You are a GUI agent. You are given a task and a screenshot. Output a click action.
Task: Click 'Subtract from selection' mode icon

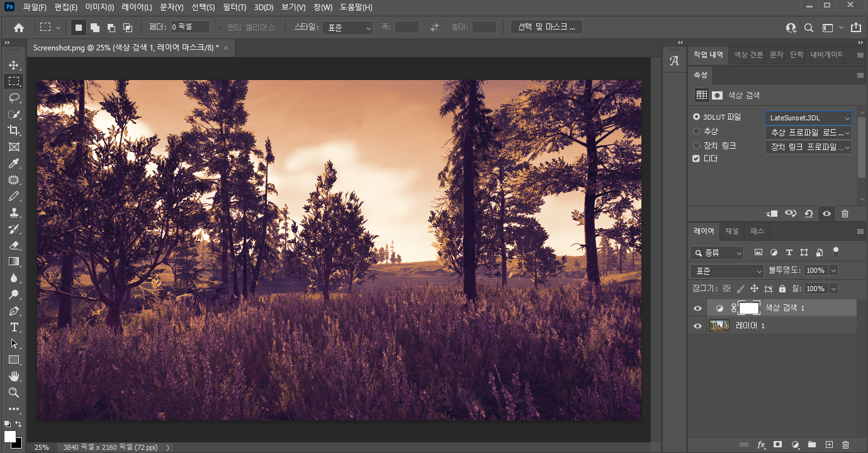click(111, 28)
